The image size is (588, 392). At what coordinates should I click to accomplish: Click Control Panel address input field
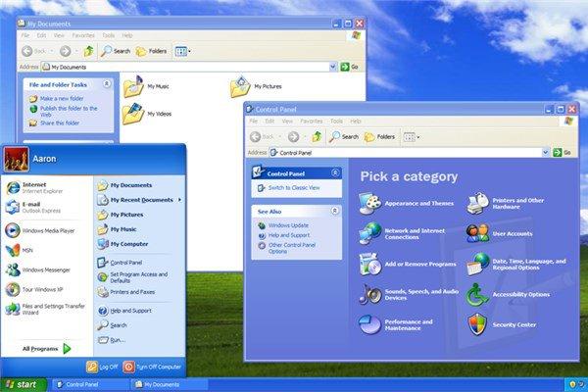coord(405,153)
